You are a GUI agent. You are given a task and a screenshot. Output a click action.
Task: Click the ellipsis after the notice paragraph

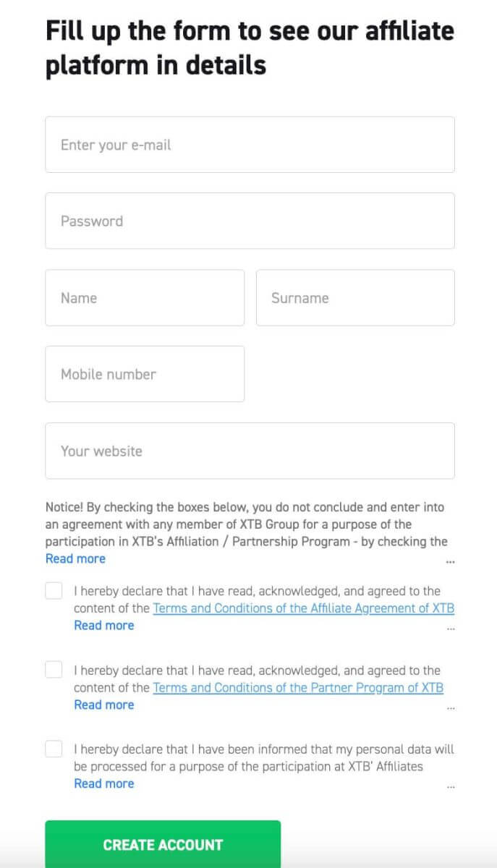(x=451, y=561)
